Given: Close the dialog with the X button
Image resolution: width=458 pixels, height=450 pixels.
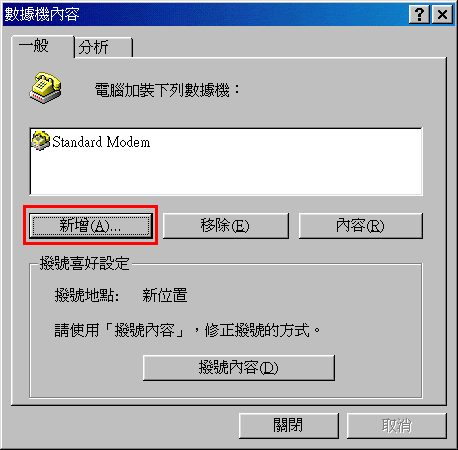Looking at the screenshot, I should tap(442, 14).
